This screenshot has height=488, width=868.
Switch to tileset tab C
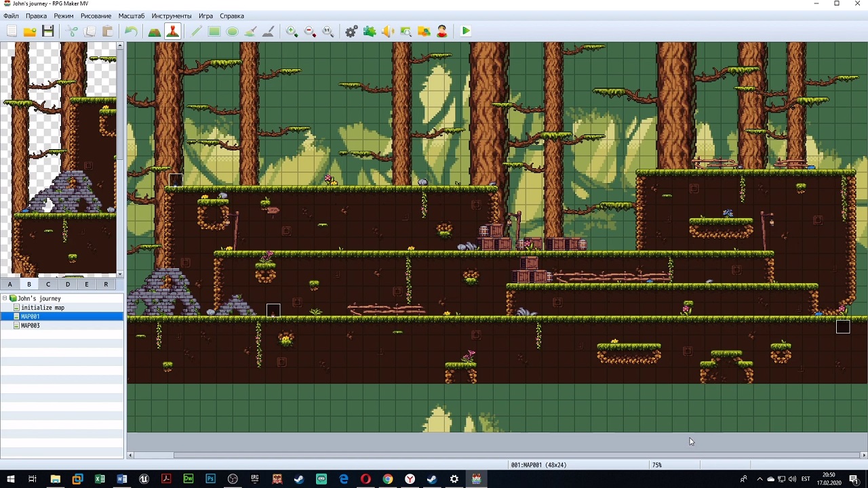tap(48, 284)
